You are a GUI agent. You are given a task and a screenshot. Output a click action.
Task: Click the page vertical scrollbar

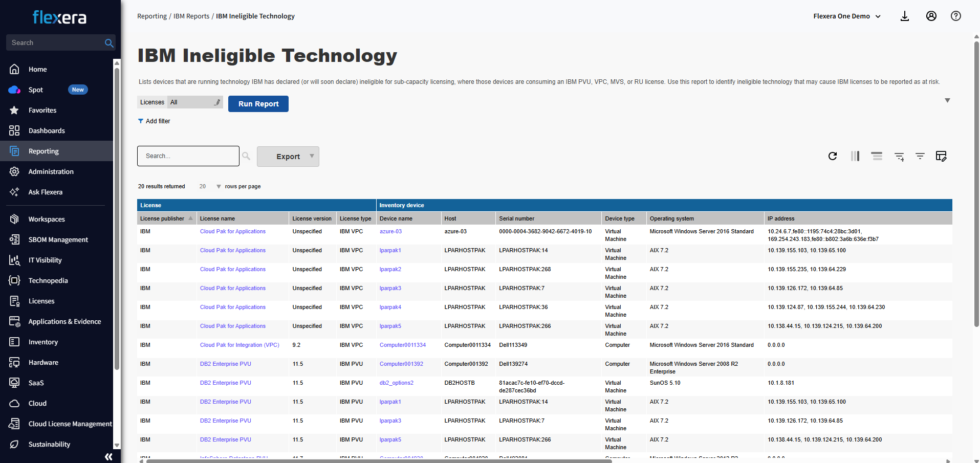click(x=976, y=184)
